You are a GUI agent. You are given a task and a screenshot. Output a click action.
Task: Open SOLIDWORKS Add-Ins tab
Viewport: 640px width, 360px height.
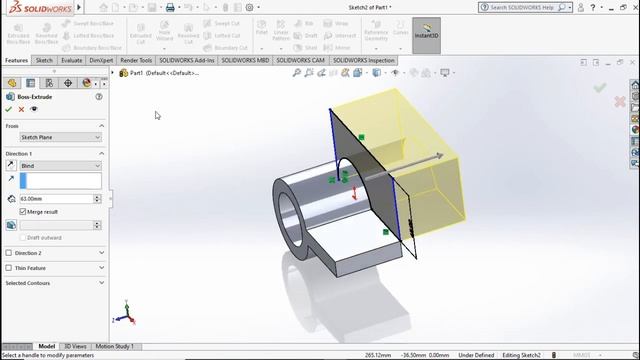[x=187, y=60]
